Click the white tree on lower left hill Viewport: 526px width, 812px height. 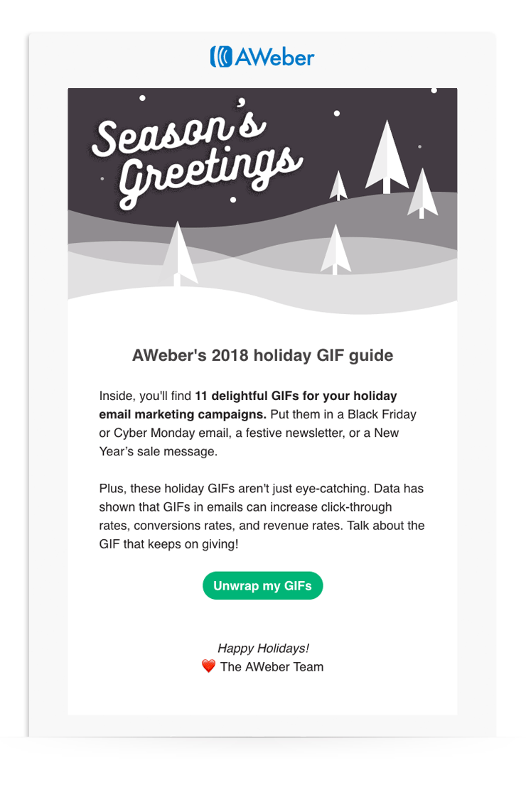click(178, 254)
